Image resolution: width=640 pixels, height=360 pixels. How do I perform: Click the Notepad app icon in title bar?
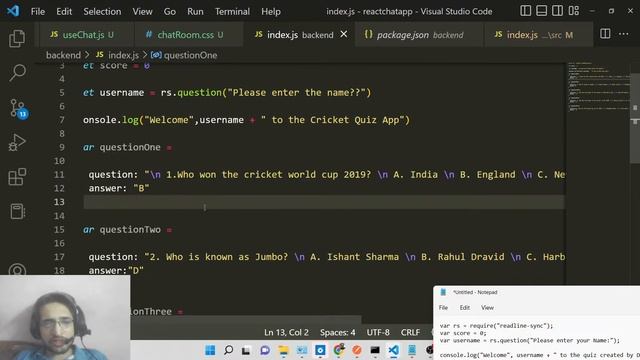(443, 292)
